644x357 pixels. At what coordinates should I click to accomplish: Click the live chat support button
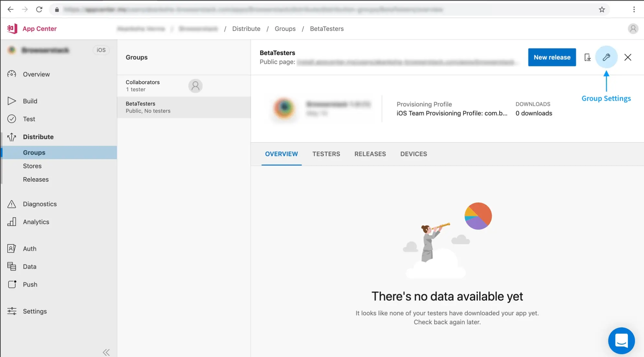(622, 340)
